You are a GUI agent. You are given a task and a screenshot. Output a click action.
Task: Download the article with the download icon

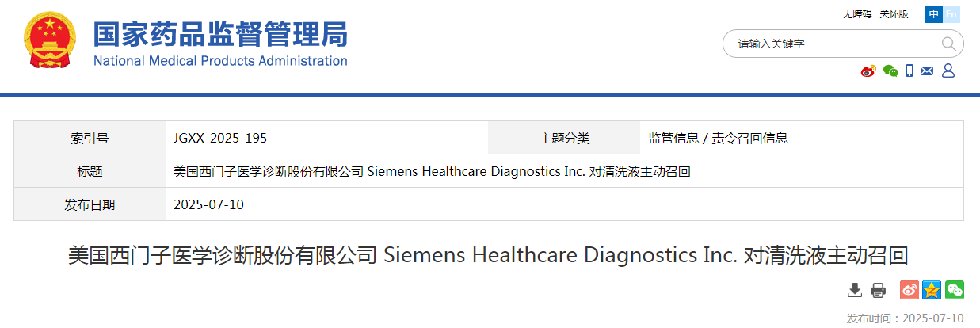click(x=855, y=290)
